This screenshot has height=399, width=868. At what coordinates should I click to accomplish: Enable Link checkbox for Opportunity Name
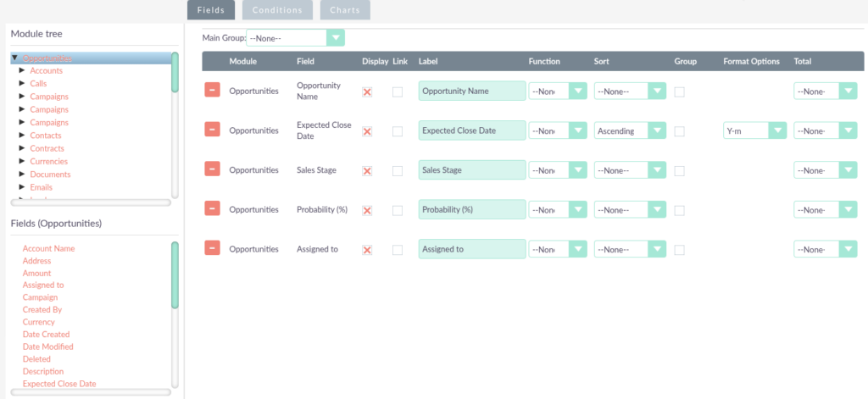[398, 91]
